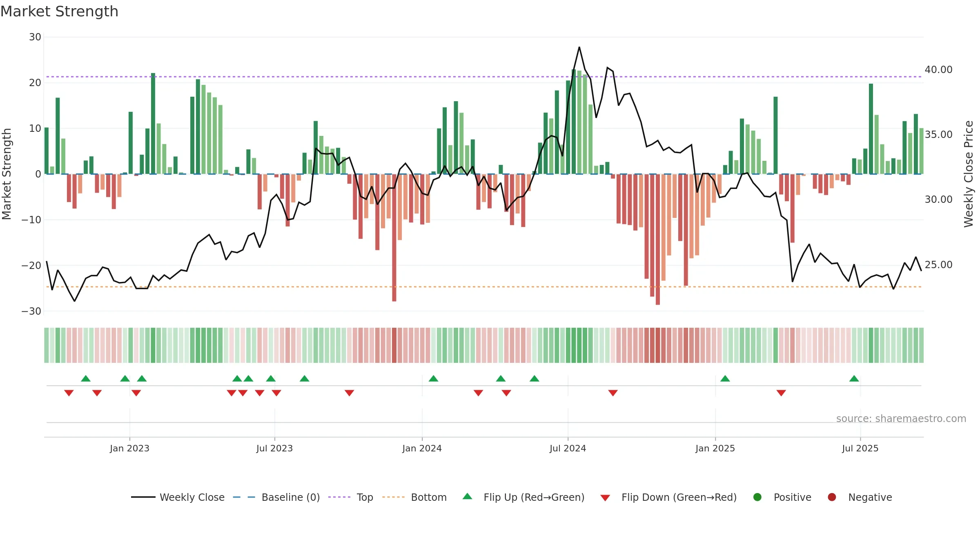Image resolution: width=980 pixels, height=551 pixels.
Task: Toggle the Negative legend entry
Action: (x=860, y=497)
